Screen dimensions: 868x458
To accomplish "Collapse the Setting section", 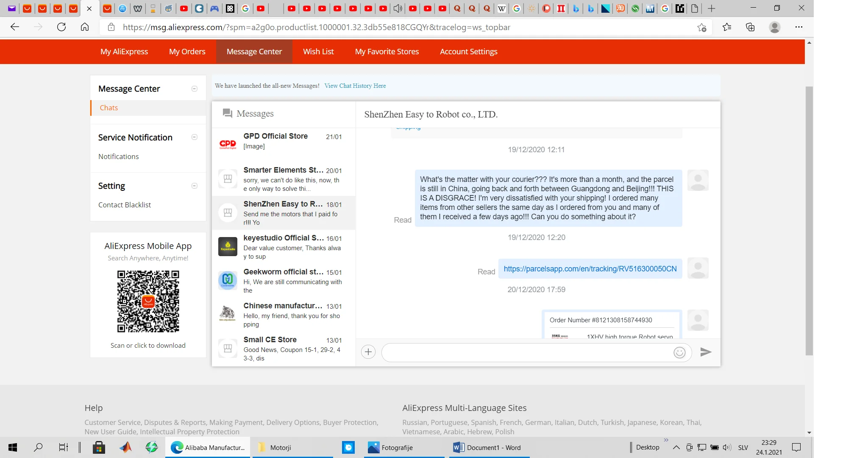I will coord(195,186).
